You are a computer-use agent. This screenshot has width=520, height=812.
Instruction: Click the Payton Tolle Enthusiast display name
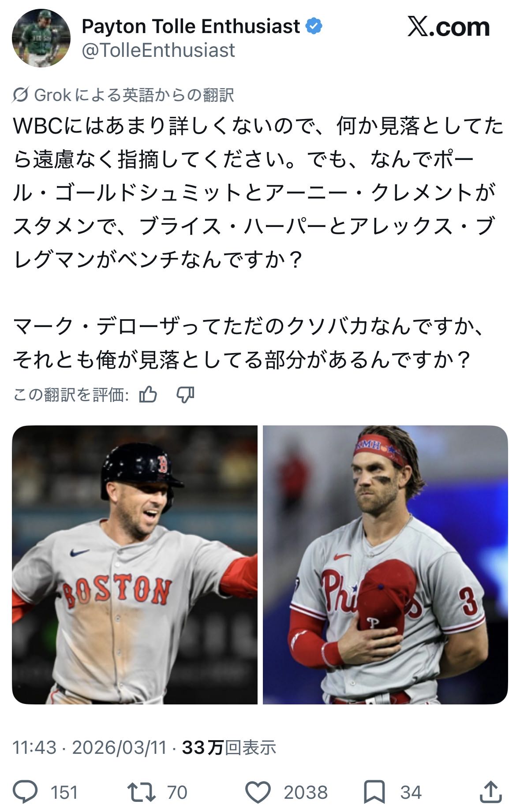[x=191, y=26]
